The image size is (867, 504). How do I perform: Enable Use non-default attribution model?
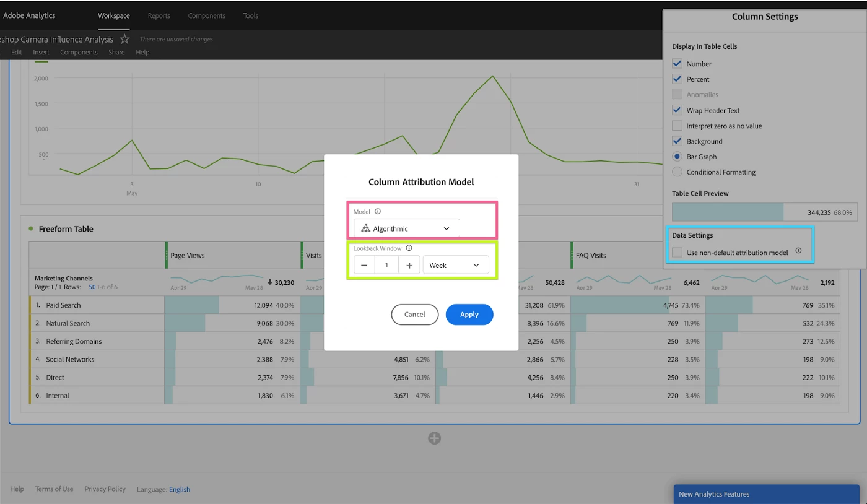[x=677, y=252]
